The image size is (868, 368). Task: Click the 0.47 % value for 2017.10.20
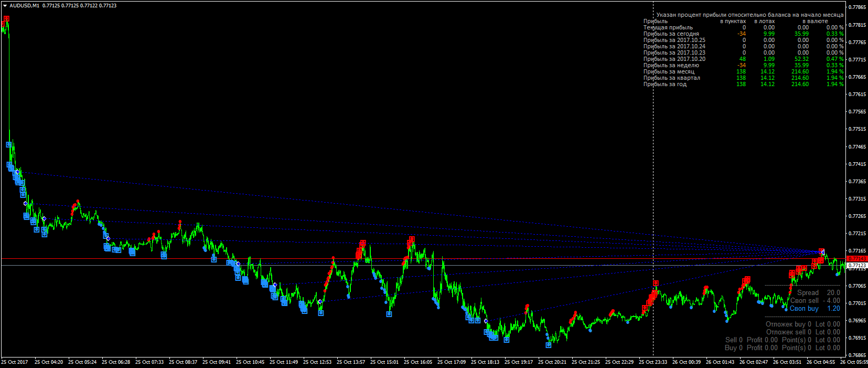click(835, 59)
